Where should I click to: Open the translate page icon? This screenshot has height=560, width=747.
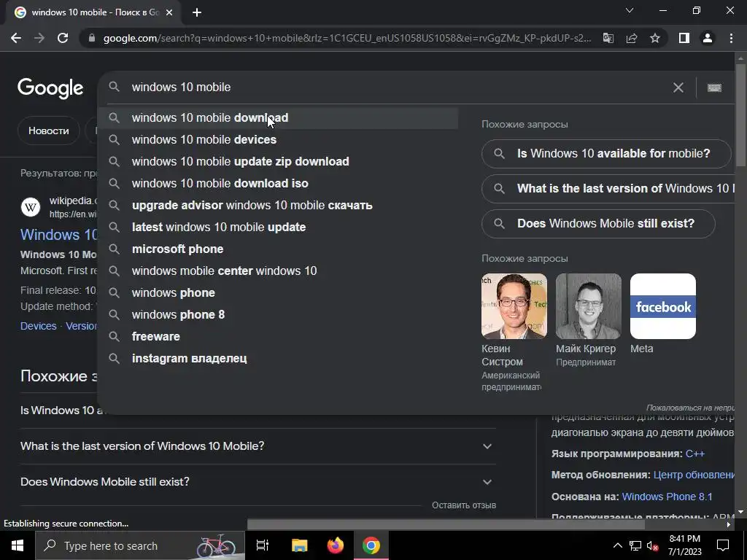(608, 38)
